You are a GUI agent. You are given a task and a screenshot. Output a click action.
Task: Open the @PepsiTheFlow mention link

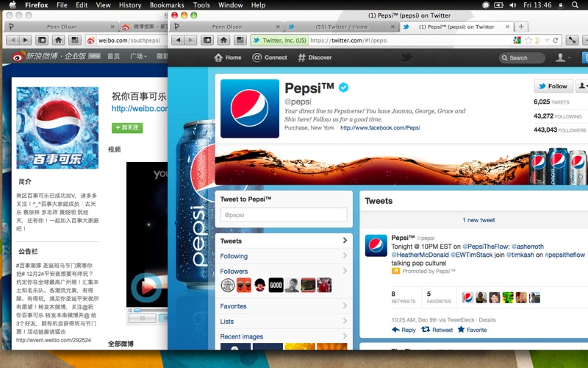(x=486, y=247)
